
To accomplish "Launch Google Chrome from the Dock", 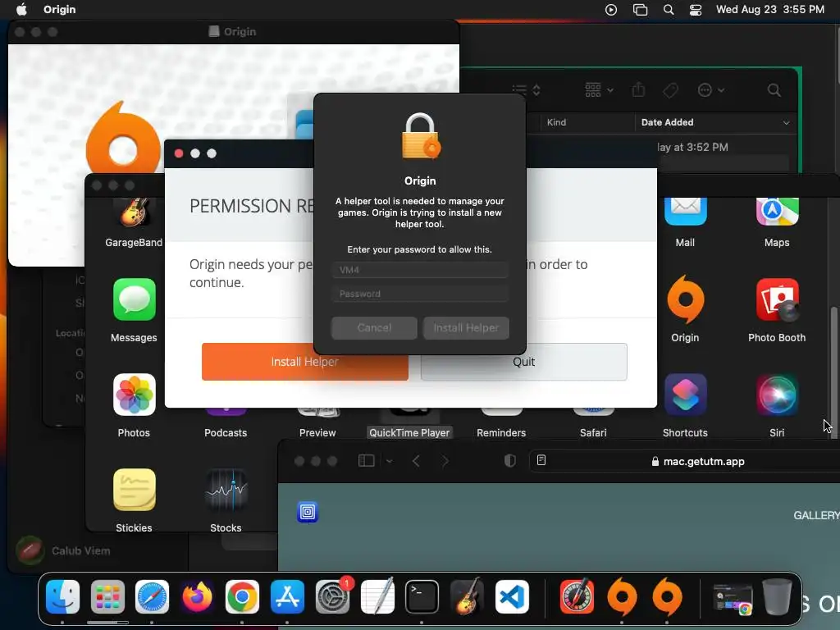I will coord(242,597).
